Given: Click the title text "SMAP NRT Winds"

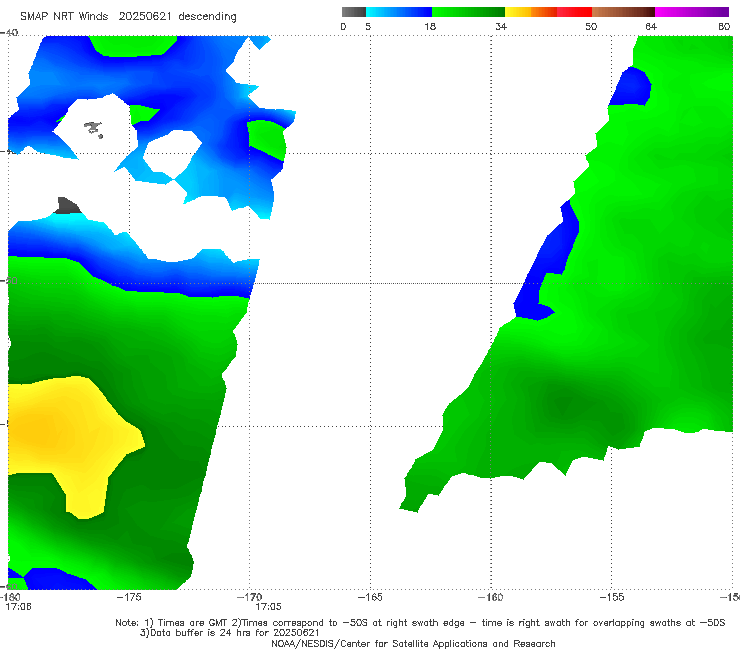Looking at the screenshot, I should 64,16.
